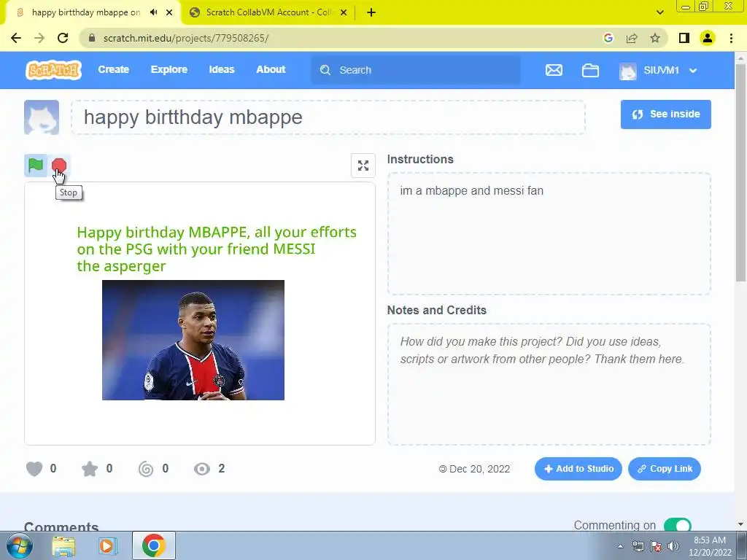Click the Notes and Credits text box
The height and width of the screenshot is (560, 747).
click(549, 384)
